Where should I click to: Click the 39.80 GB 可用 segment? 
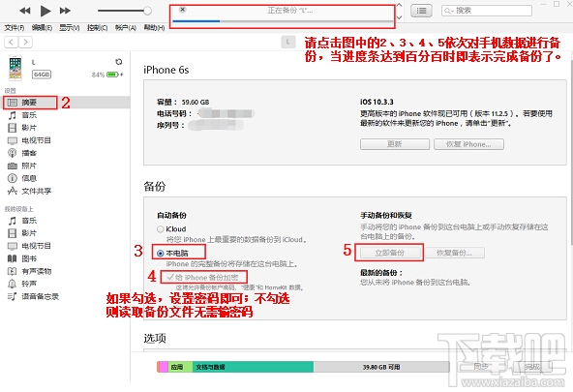point(381,367)
